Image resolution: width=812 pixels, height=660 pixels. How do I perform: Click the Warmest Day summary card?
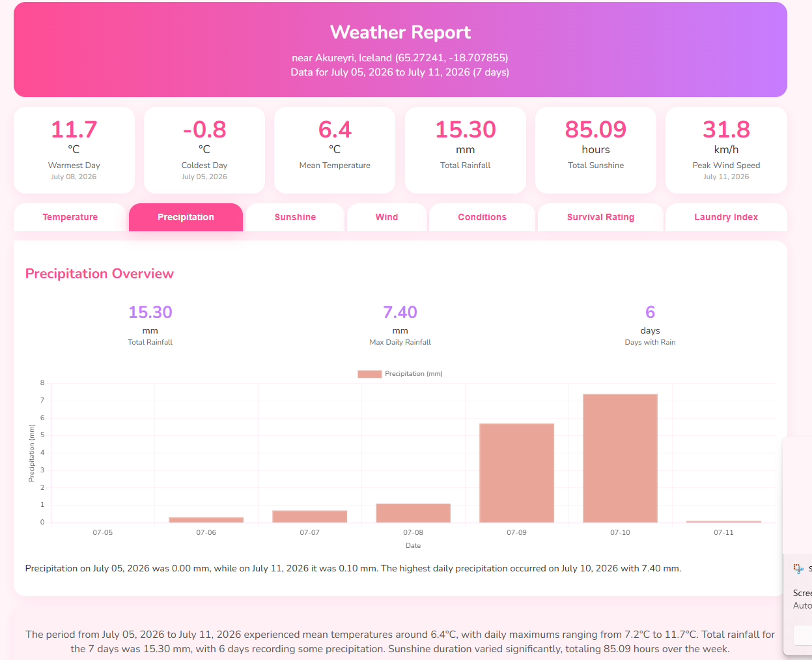[x=74, y=151]
